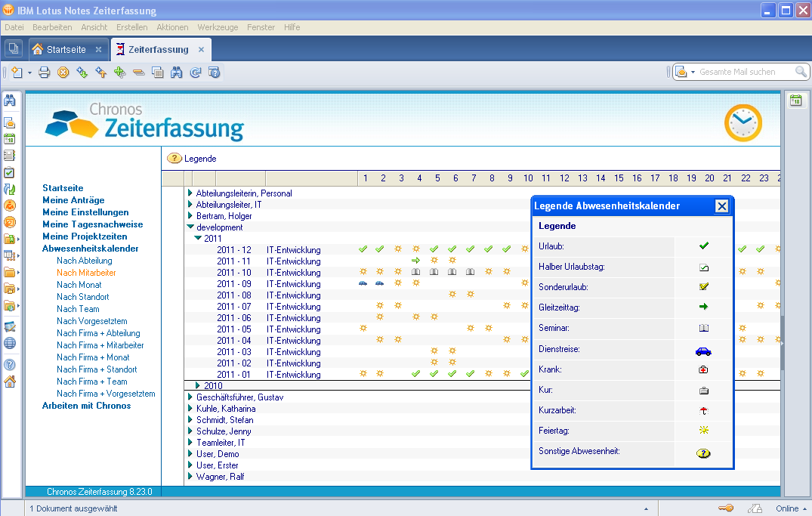Switch to the Startseite tab
The height and width of the screenshot is (516, 812).
[66, 50]
